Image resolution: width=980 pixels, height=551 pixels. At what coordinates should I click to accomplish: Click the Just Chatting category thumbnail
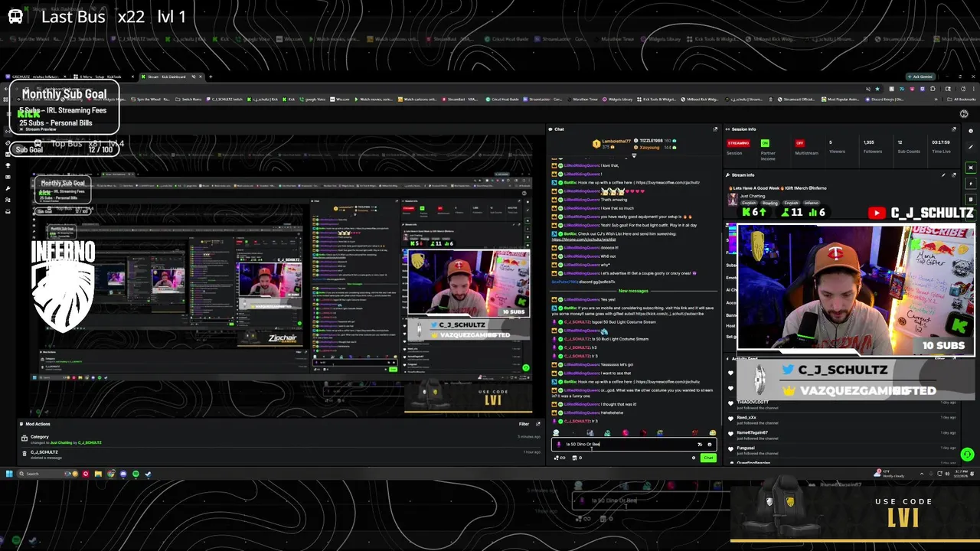pos(733,200)
